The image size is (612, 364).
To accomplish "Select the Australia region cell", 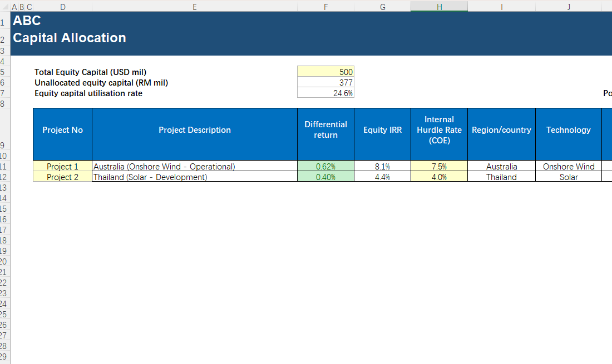I will pyautogui.click(x=501, y=167).
